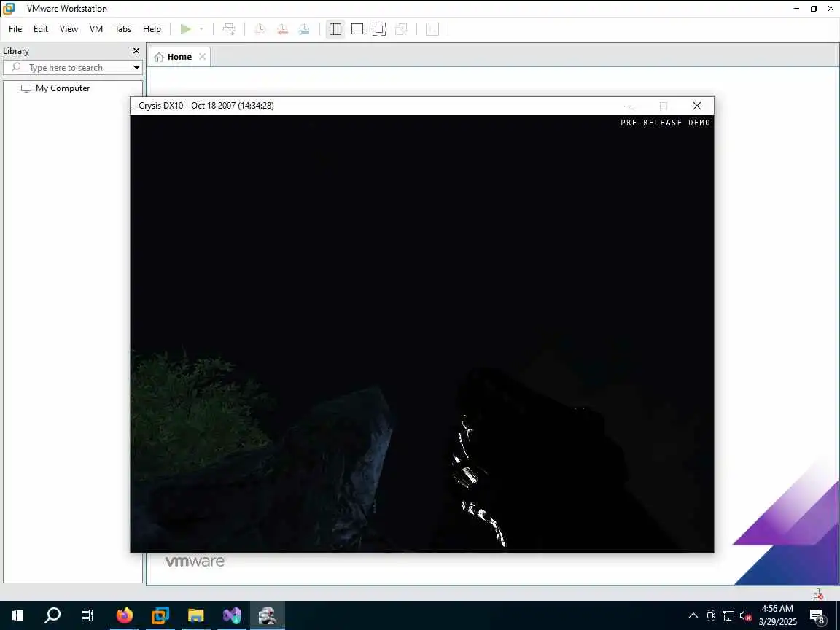Open Task View on taskbar

[87, 615]
